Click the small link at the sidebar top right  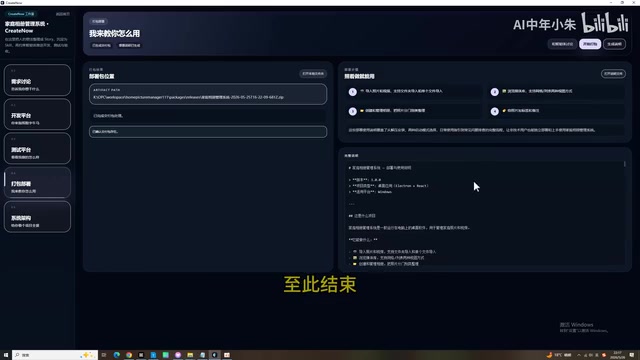(62, 14)
